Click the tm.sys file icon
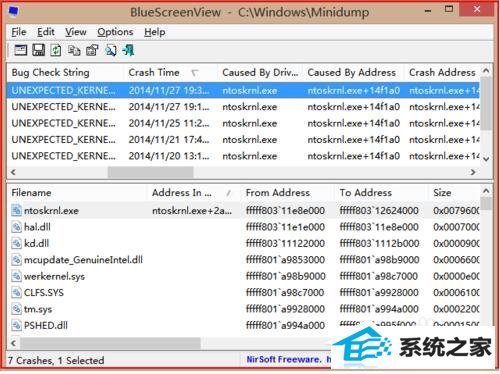500x374 pixels. tap(16, 309)
